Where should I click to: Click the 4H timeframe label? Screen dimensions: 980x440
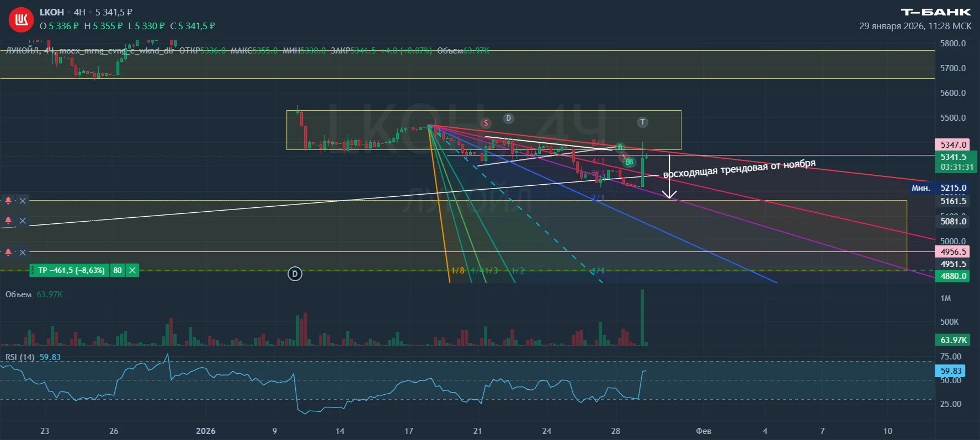79,12
